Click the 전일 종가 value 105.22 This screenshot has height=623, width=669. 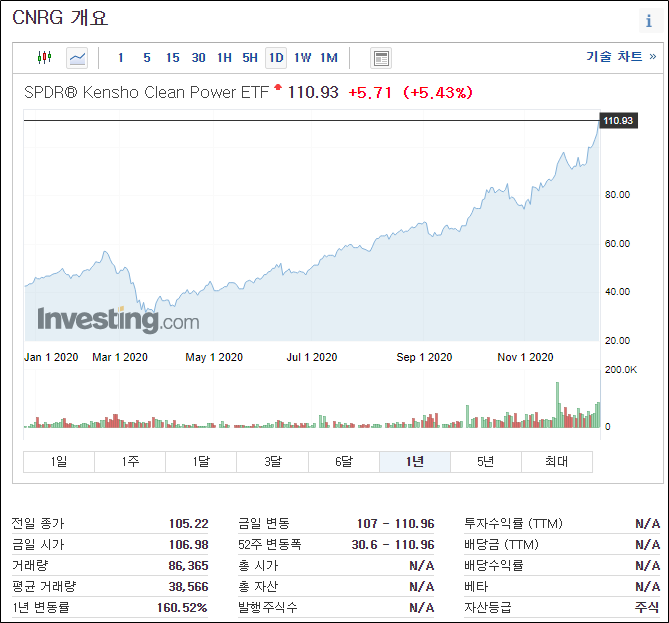click(189, 524)
